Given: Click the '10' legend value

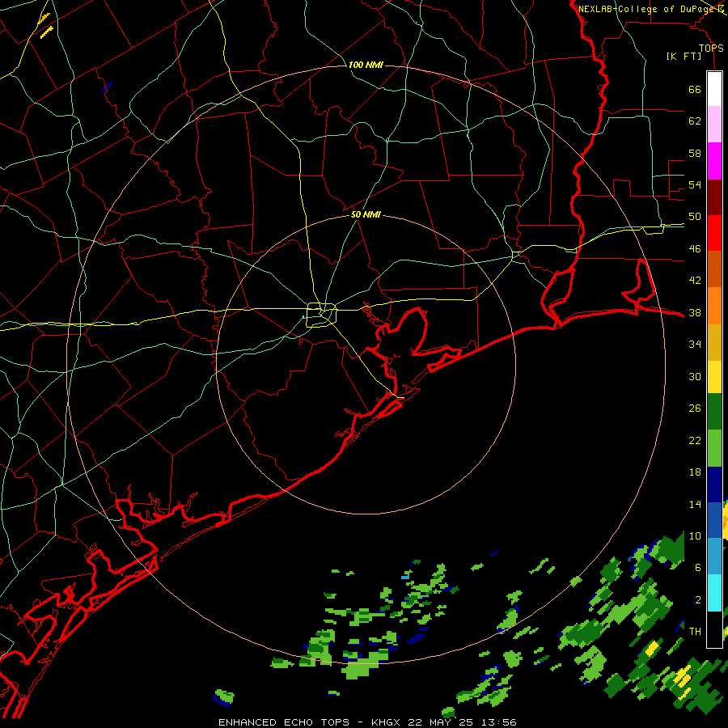Looking at the screenshot, I should [x=695, y=535].
